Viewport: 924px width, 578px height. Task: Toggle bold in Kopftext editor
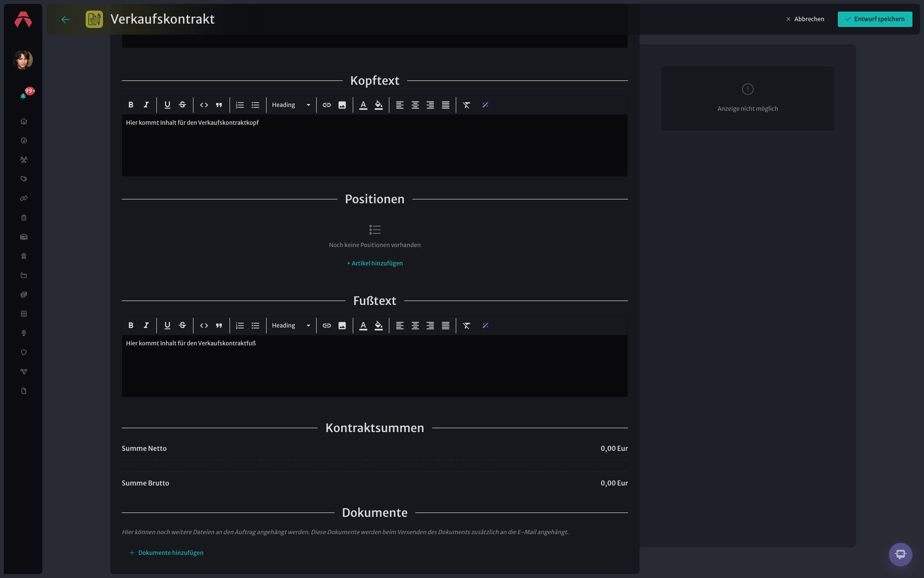[131, 105]
